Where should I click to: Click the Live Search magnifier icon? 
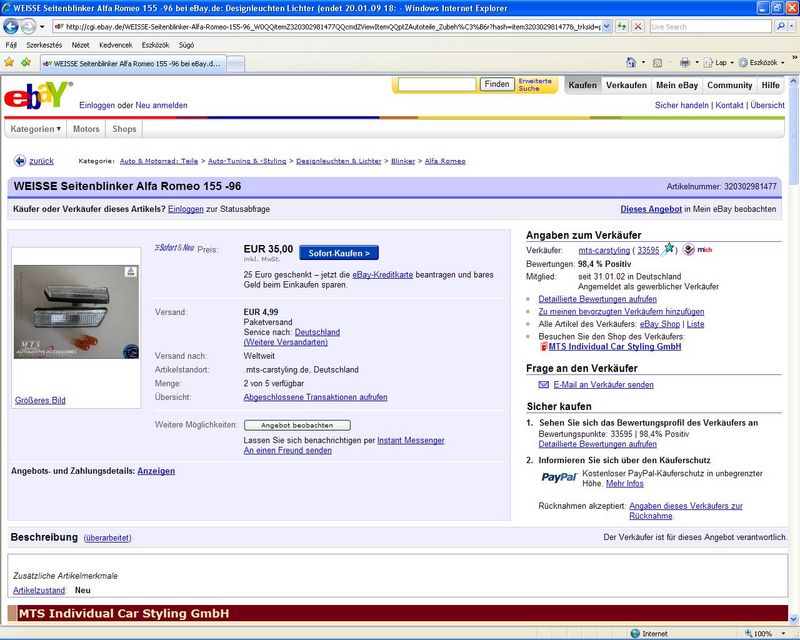pos(780,27)
